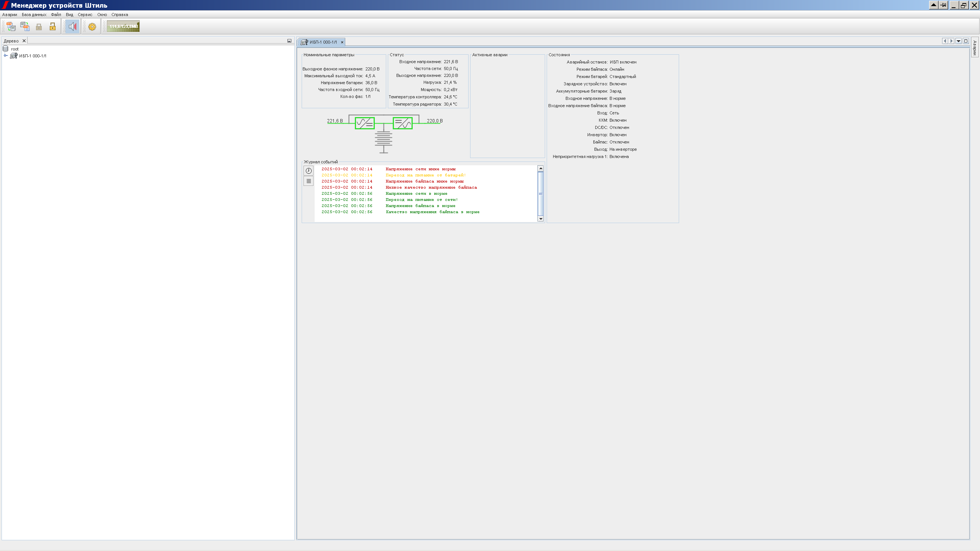This screenshot has height=551, width=980.
Task: Minimize the Дерево panel
Action: point(289,41)
